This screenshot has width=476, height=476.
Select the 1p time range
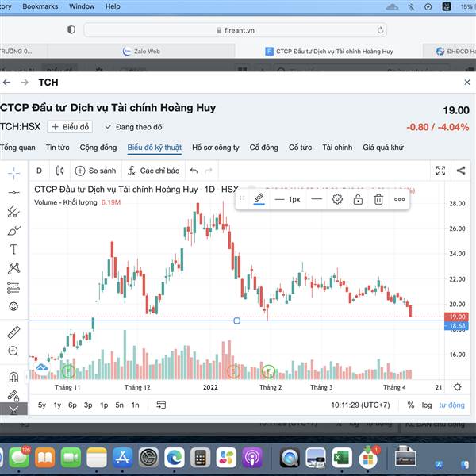point(104,405)
